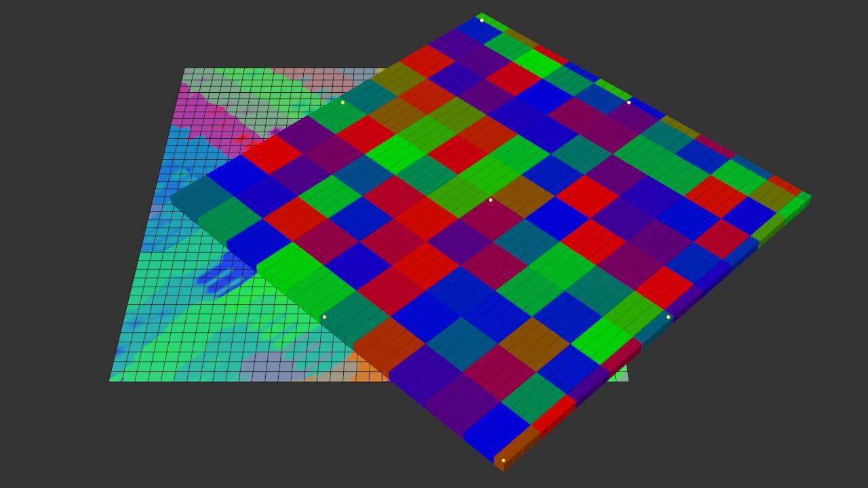Select the gray-blue patch near the background grid's bottom

tap(264, 366)
